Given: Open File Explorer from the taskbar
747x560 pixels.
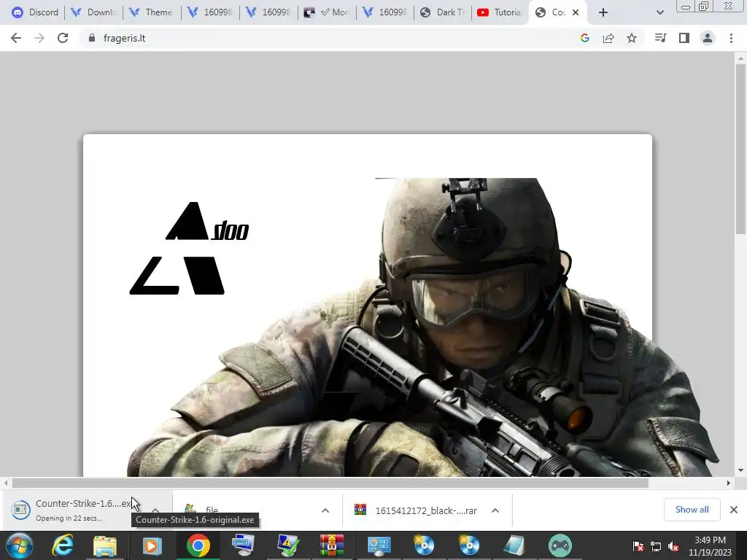Looking at the screenshot, I should click(x=105, y=545).
